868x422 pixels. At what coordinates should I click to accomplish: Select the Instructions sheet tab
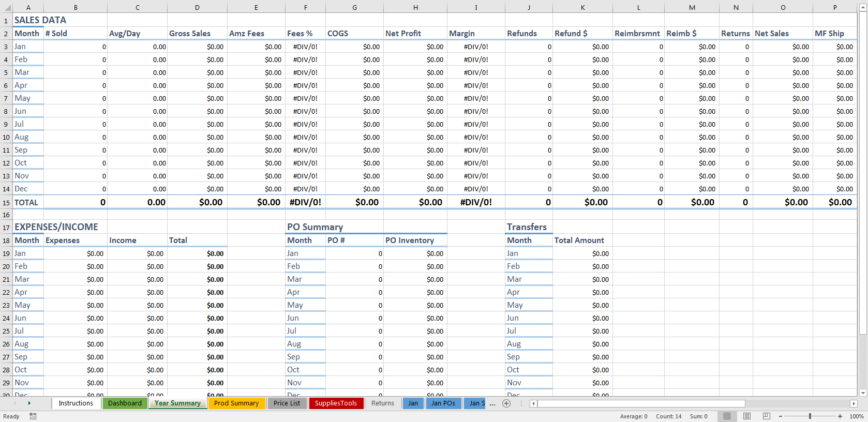pos(76,403)
